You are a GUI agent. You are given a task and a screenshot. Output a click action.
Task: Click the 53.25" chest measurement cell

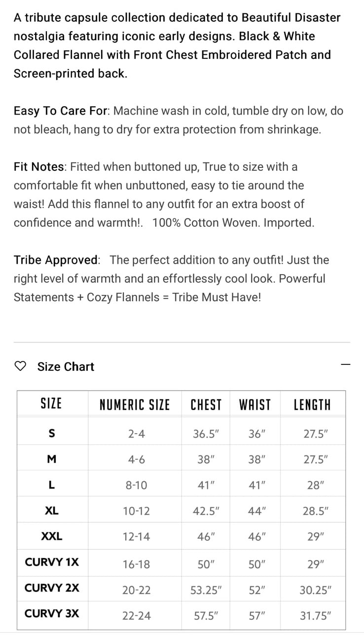point(206,590)
